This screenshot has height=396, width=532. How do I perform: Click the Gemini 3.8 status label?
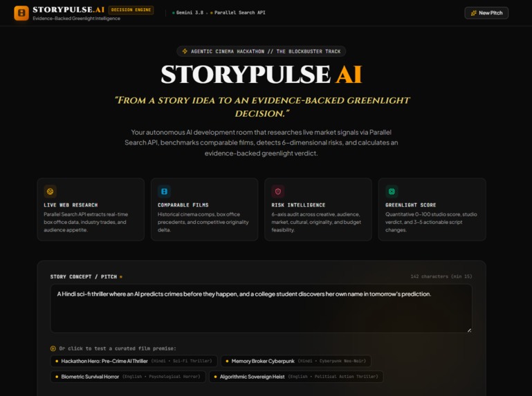[190, 12]
